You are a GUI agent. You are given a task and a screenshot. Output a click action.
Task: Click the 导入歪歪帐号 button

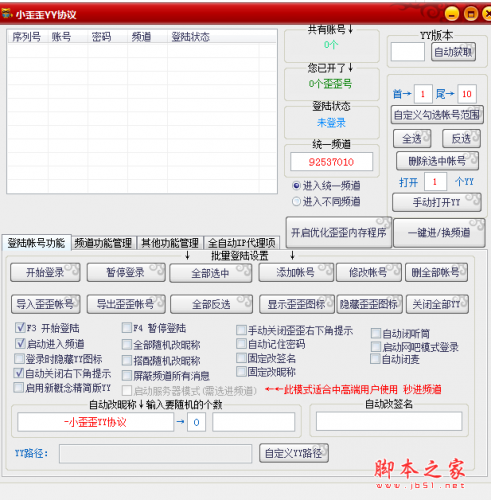coord(46,304)
